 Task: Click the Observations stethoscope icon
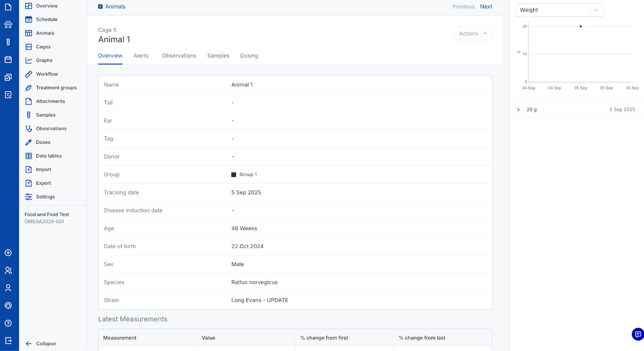click(x=29, y=129)
